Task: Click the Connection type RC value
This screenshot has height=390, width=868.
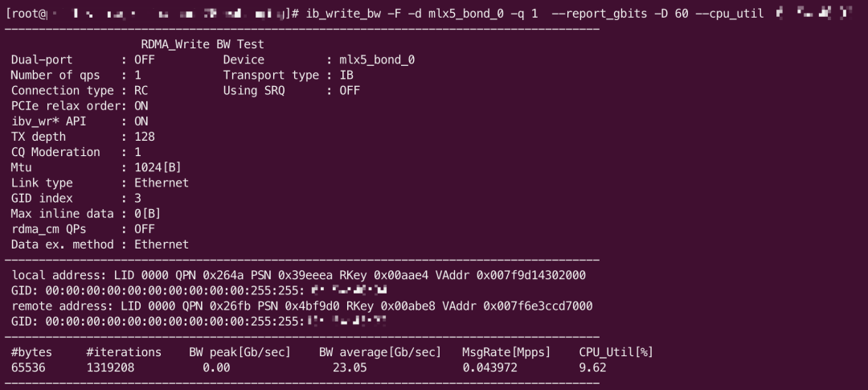Action: pos(141,90)
